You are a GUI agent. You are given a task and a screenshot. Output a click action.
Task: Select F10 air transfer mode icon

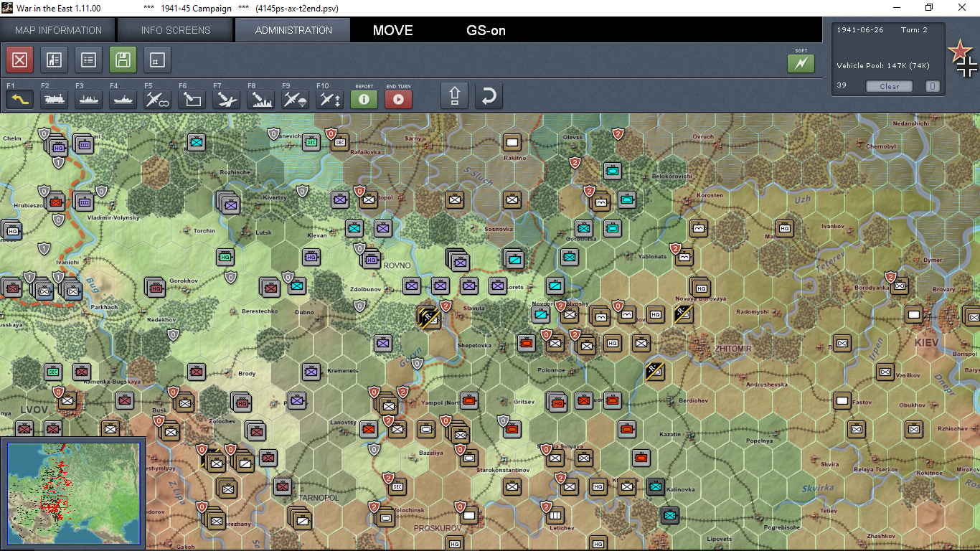coord(330,100)
